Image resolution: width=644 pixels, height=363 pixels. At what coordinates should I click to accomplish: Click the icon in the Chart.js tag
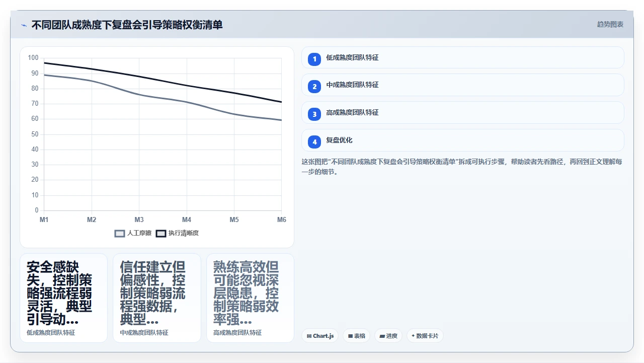(x=309, y=336)
